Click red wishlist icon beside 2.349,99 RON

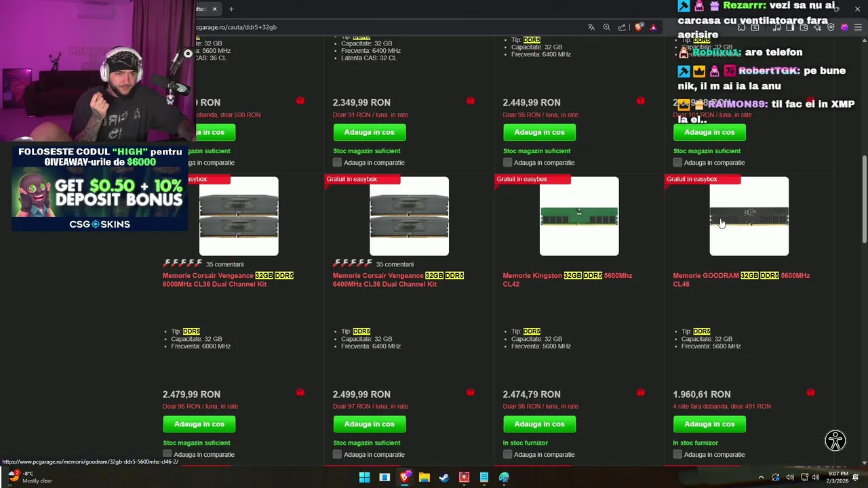471,100
